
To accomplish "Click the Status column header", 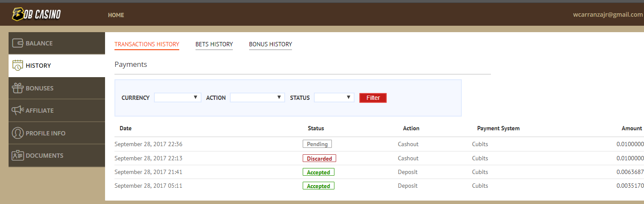I will pos(316,128).
